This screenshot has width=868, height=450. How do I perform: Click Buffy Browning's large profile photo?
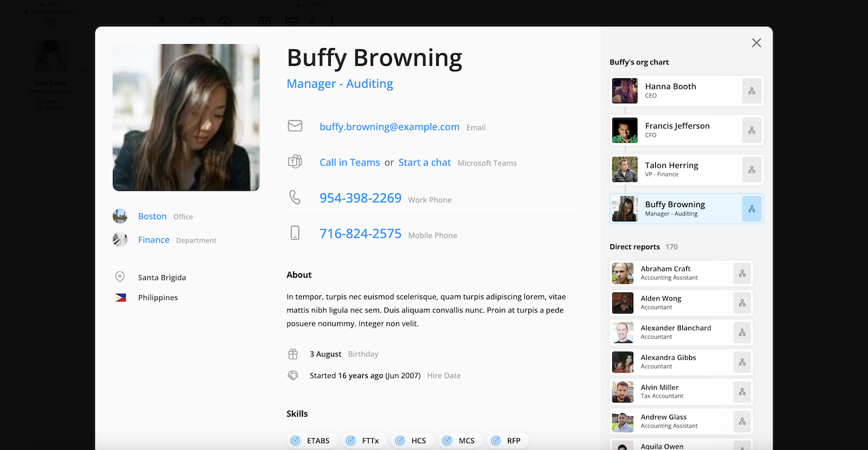pos(186,117)
